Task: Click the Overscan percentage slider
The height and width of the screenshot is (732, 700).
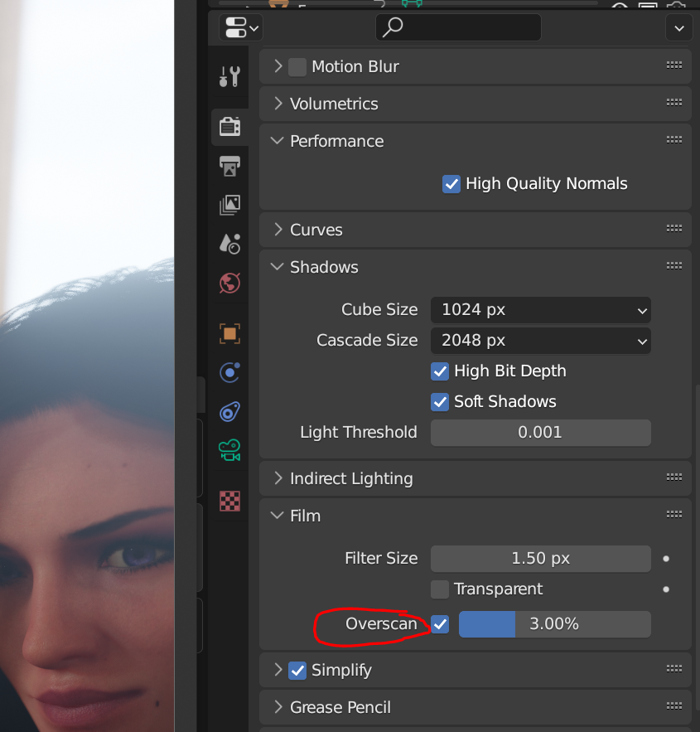Action: (x=554, y=624)
